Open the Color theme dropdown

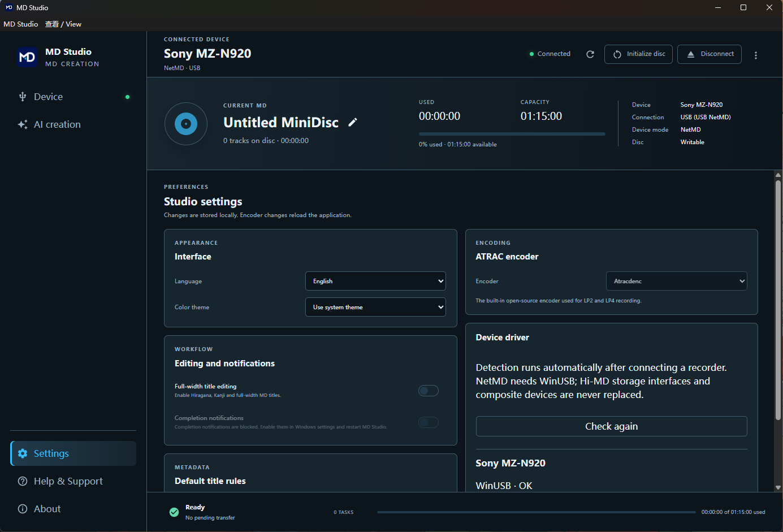[x=375, y=307]
